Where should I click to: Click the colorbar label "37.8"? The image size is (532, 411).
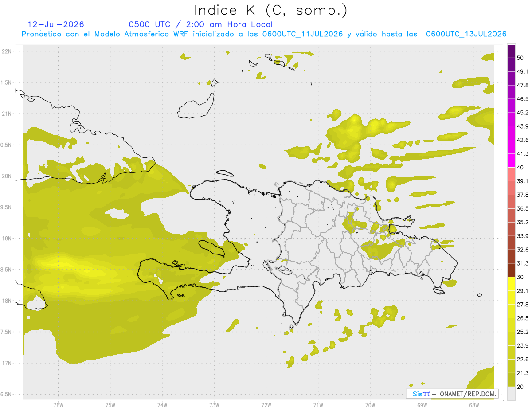pos(522,195)
